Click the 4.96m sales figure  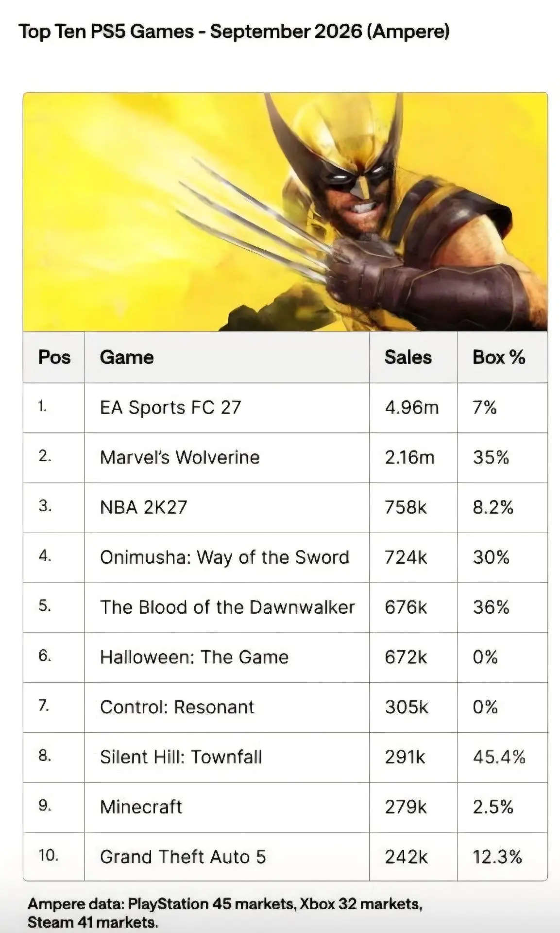(x=412, y=407)
